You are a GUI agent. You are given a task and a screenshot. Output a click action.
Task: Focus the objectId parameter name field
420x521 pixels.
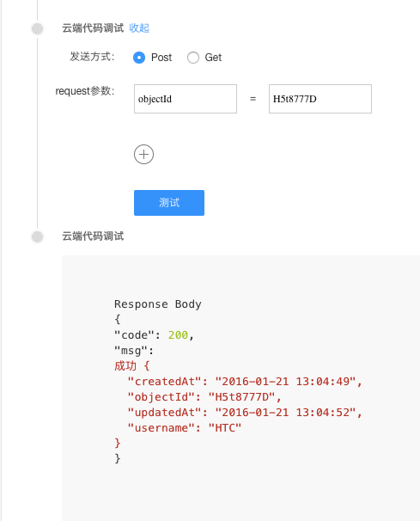pyautogui.click(x=186, y=99)
